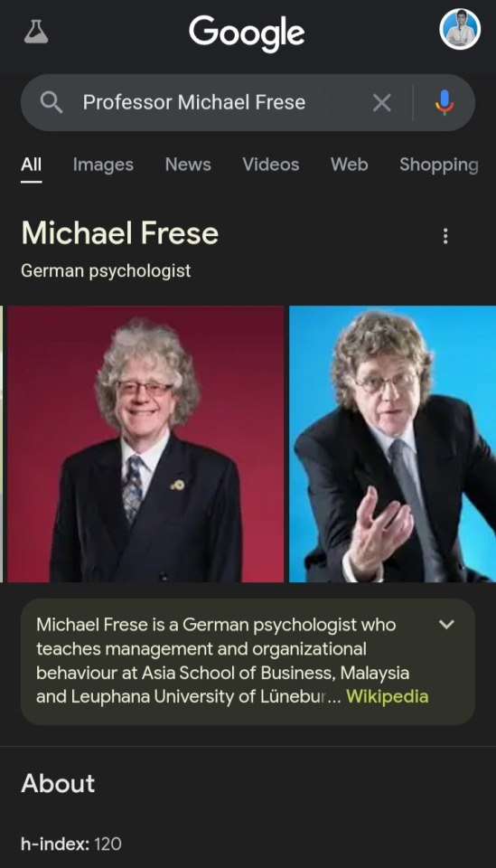Open the Web tab

point(350,165)
